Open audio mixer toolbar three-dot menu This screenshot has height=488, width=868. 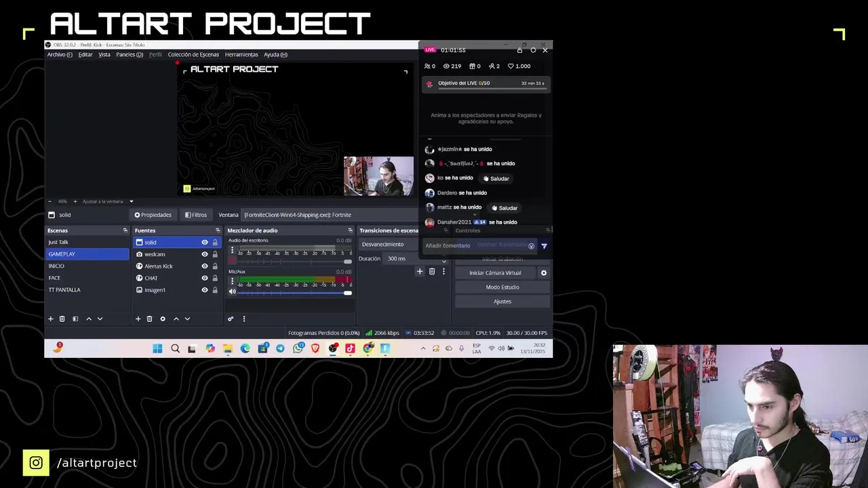pos(243,319)
